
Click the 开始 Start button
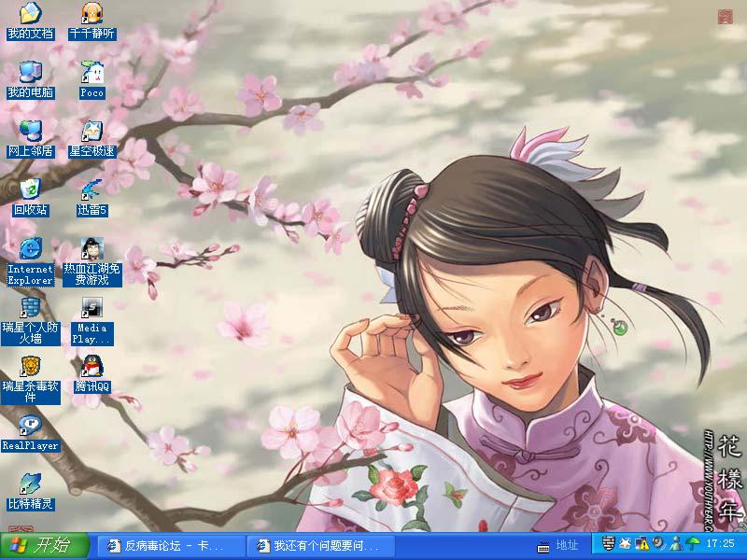tap(45, 546)
